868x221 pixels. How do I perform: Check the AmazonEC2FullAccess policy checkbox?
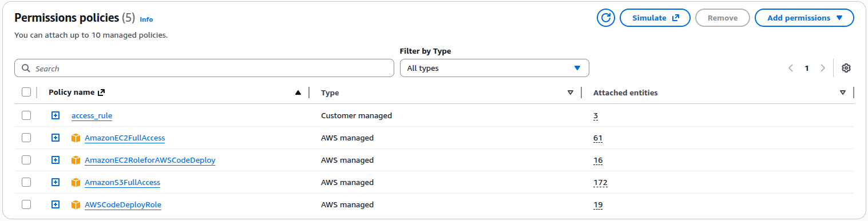pyautogui.click(x=26, y=138)
